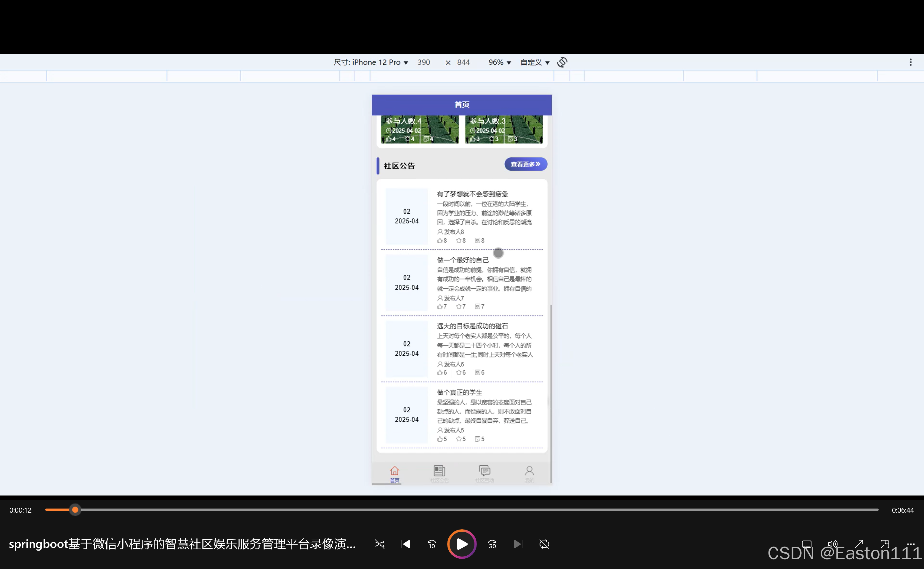Click the star favorite icon under 发布人5
Image resolution: width=924 pixels, height=569 pixels.
(x=458, y=439)
